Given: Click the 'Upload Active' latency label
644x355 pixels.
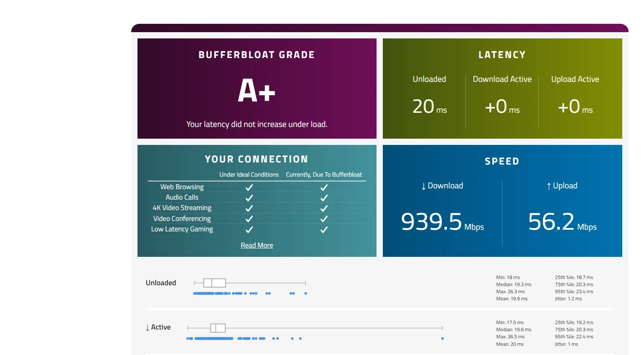Looking at the screenshot, I should 575,79.
